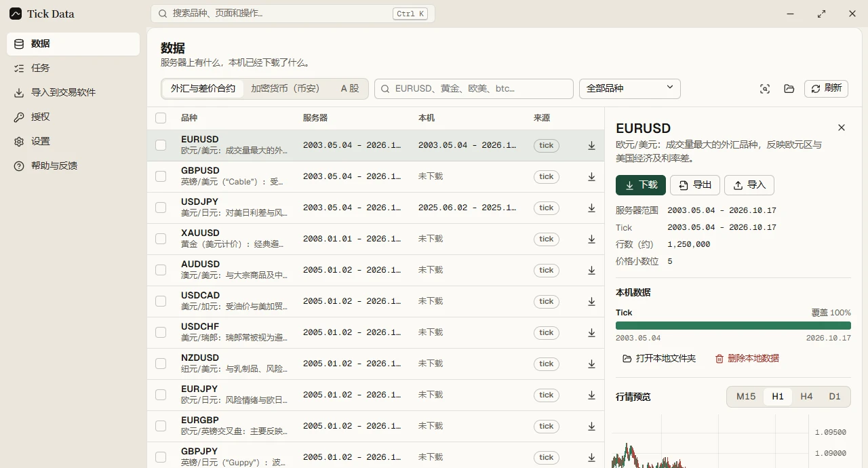Maximize the Tick Data window
The image size is (868, 468).
pos(822,14)
